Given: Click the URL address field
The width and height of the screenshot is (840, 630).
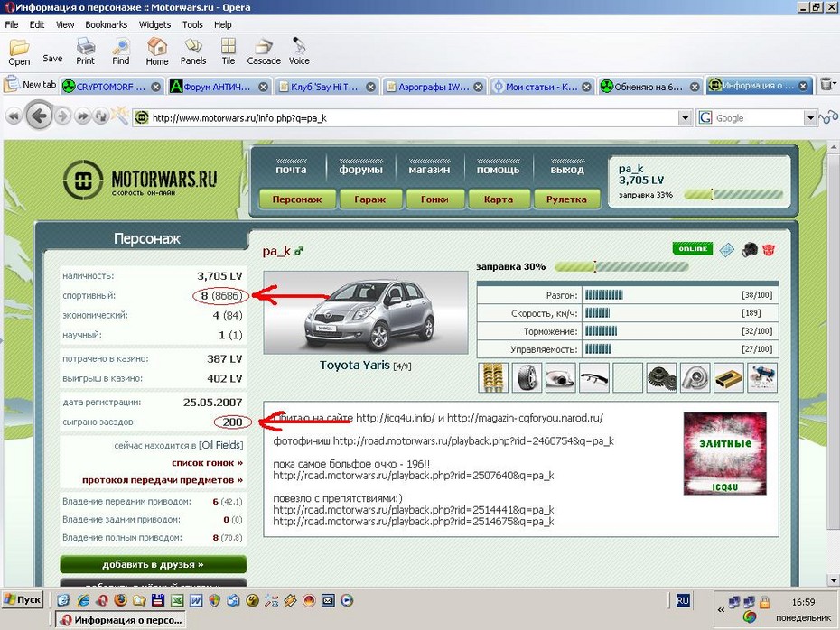Looking at the screenshot, I should 413,117.
